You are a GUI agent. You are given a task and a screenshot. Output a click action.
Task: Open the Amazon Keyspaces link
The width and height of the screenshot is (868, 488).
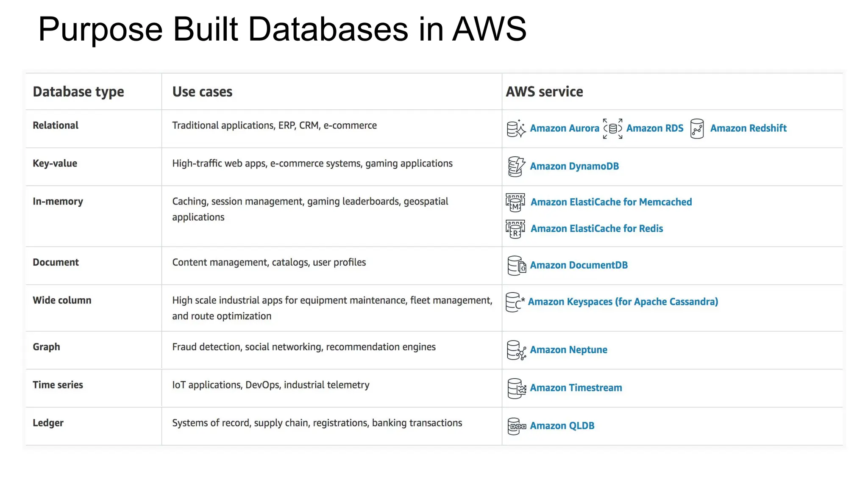(623, 302)
